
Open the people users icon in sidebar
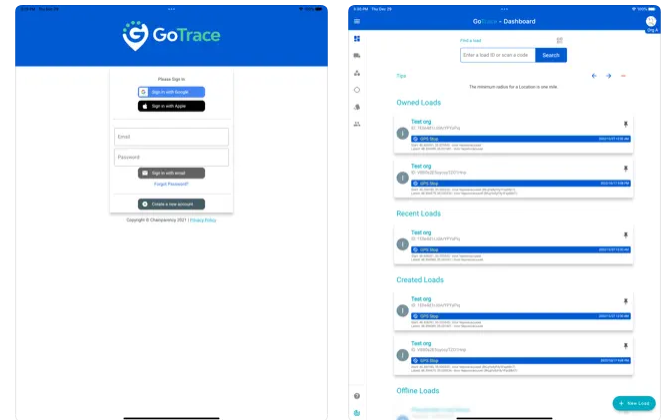(x=357, y=124)
